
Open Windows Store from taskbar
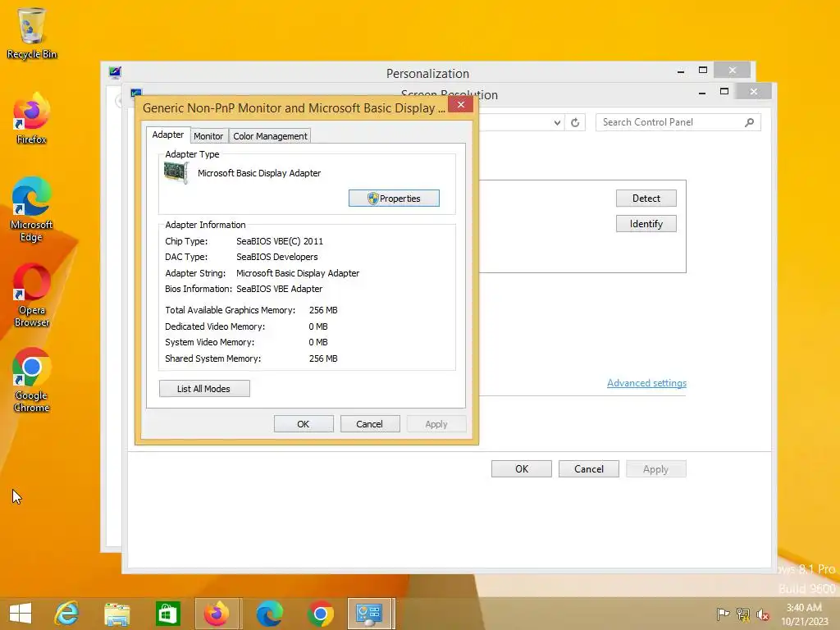167,614
